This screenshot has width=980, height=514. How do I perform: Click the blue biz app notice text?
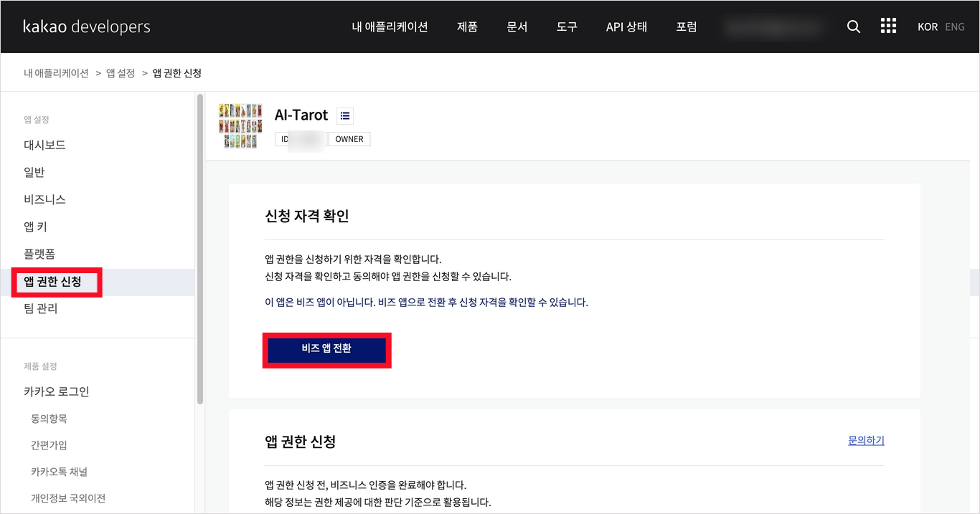pyautogui.click(x=426, y=303)
